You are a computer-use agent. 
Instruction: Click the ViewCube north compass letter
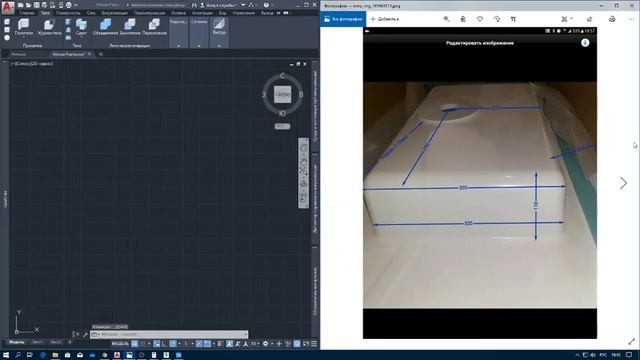point(282,76)
